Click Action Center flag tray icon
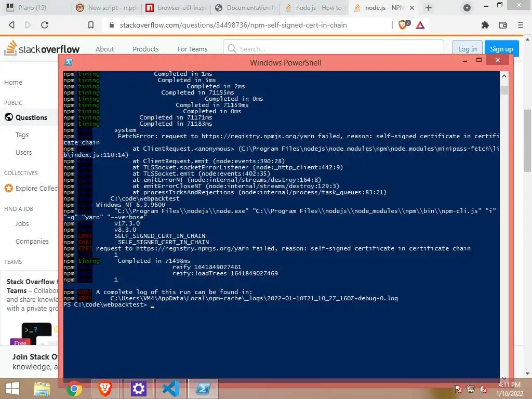Viewport: 532px width, 399px height. pyautogui.click(x=458, y=389)
